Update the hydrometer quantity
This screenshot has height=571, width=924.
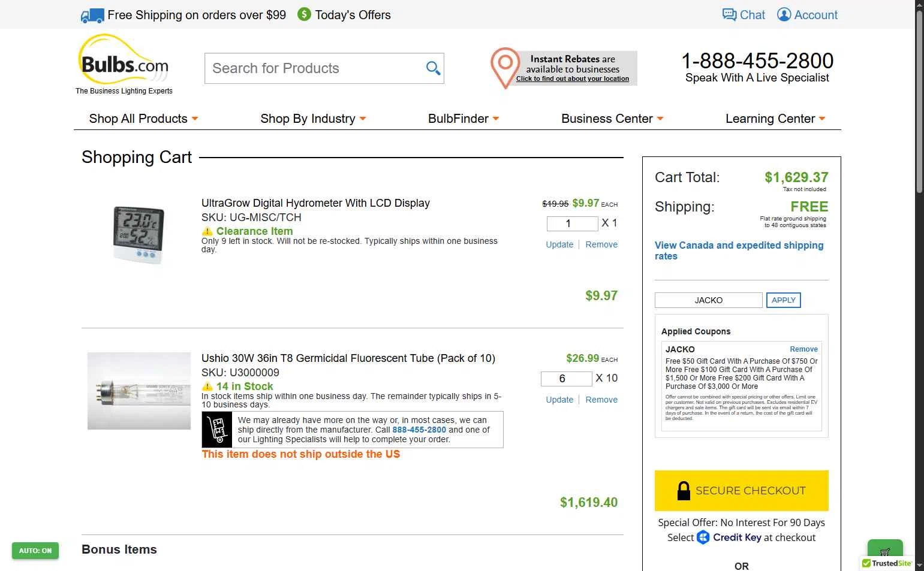(x=559, y=244)
